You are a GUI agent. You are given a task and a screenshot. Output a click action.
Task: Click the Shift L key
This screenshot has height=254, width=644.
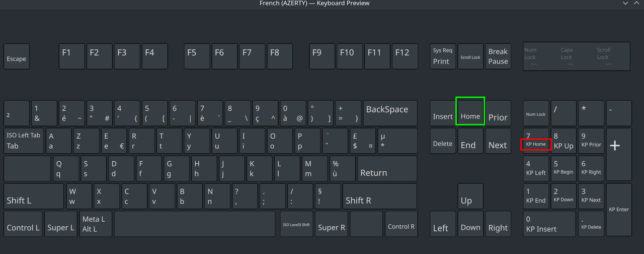coord(33,196)
